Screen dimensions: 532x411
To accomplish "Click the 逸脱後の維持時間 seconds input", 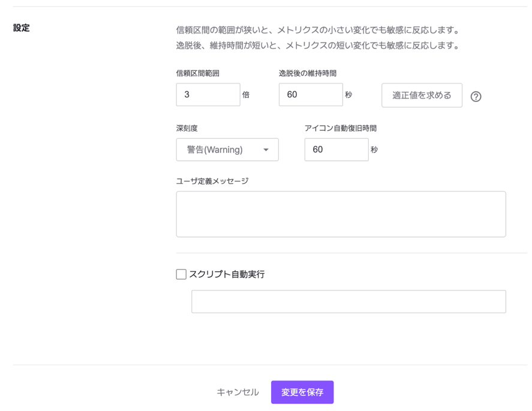I will (310, 95).
